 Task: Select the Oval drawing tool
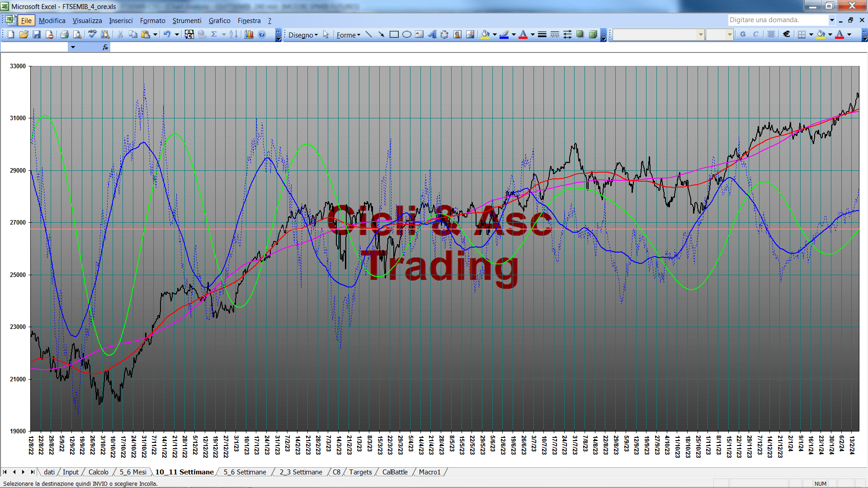tap(407, 34)
